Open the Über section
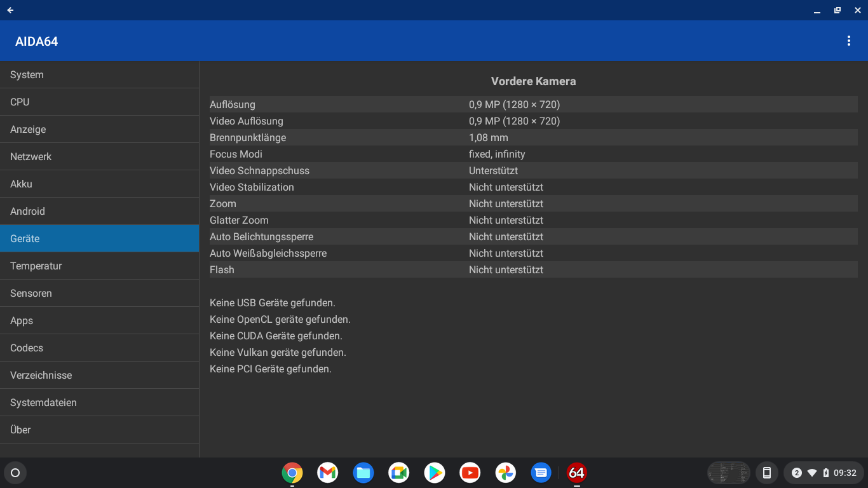This screenshot has width=868, height=488. tap(100, 430)
